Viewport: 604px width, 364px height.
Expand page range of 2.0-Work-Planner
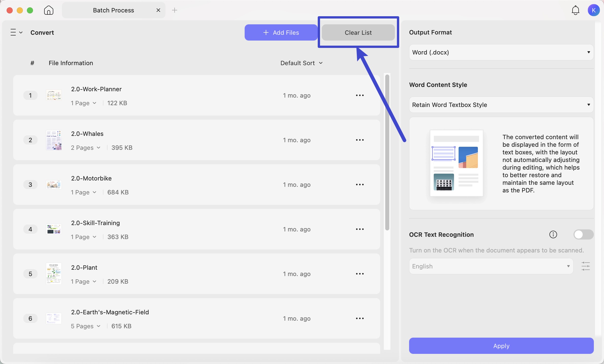tap(83, 103)
